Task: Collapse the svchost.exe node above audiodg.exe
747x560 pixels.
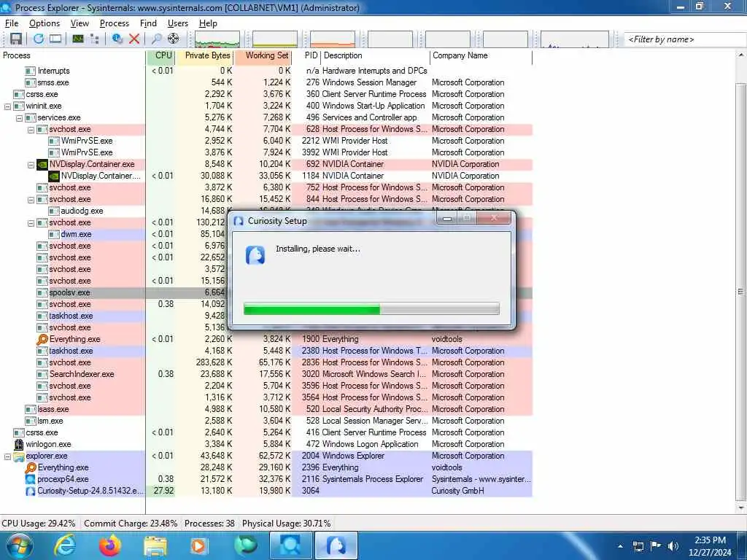Action: coord(31,200)
